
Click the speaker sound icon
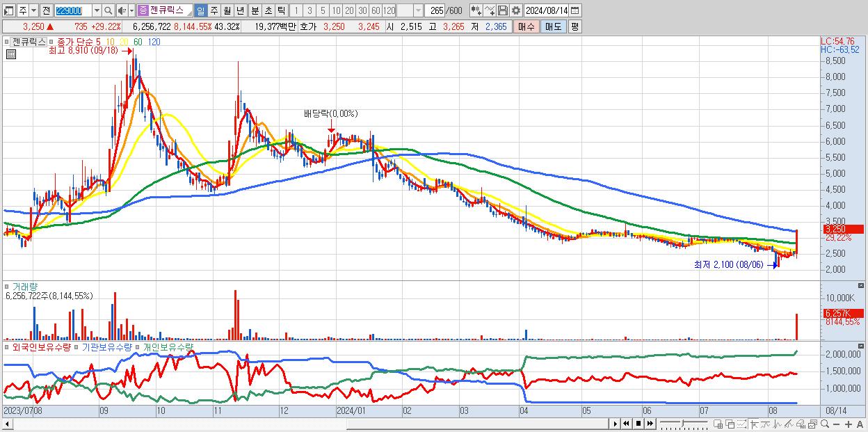click(121, 10)
